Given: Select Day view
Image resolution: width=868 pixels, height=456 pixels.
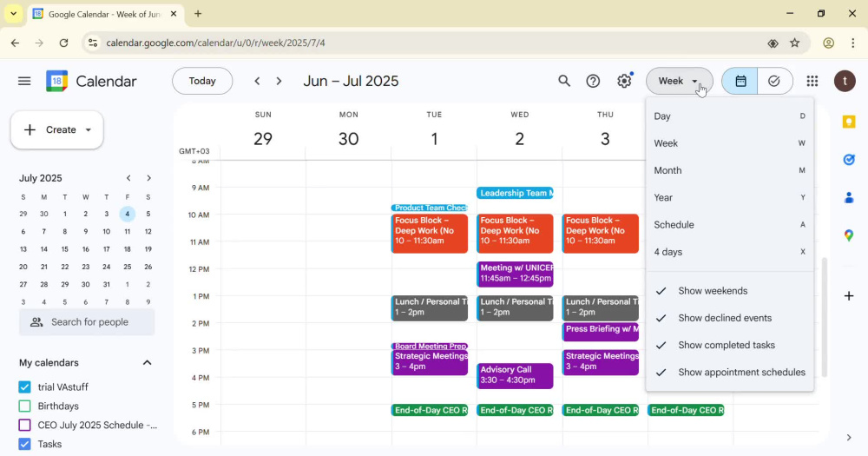Looking at the screenshot, I should [x=730, y=116].
